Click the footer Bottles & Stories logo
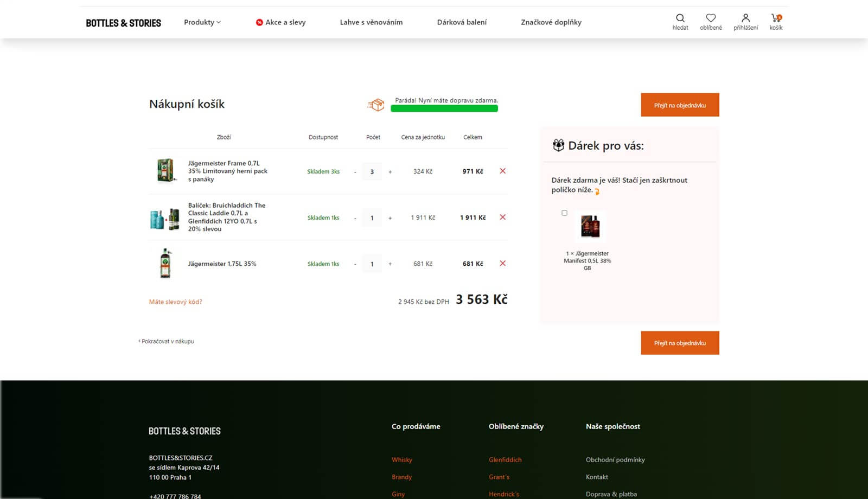The image size is (868, 499). coord(184,431)
